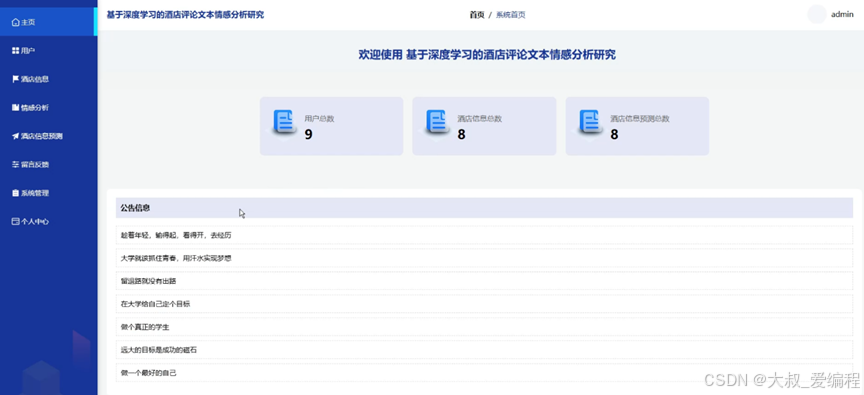
Task: Click the 公告信息 panel header
Action: click(484, 208)
